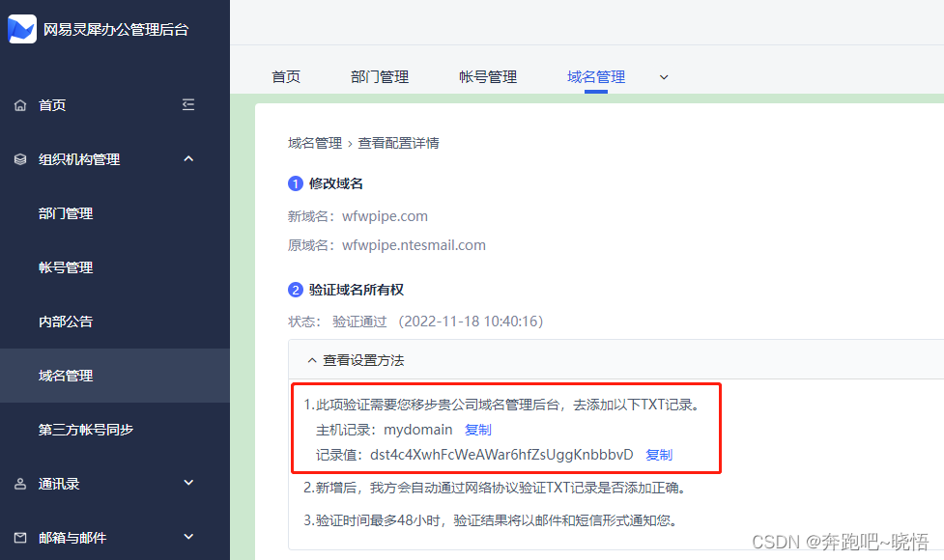Viewport: 944px width, 560px height.
Task: Click the 验证通过 status text
Action: 359,322
